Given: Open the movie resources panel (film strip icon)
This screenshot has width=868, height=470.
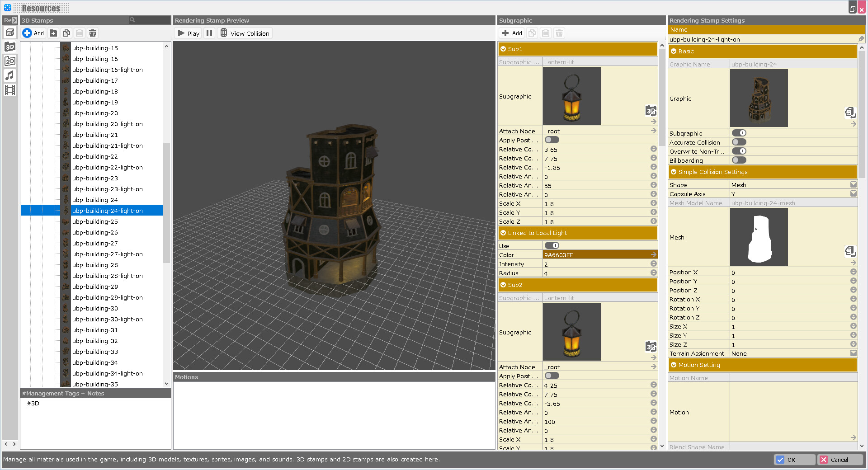Looking at the screenshot, I should (9, 90).
